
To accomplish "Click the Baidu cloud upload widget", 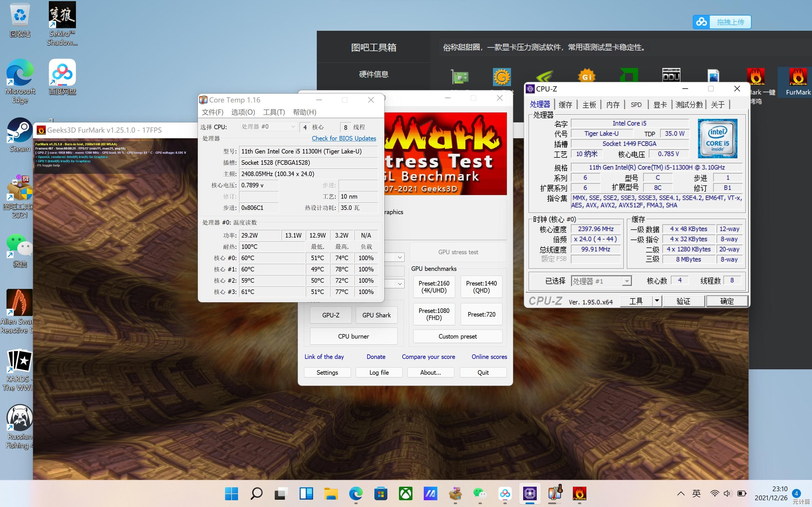I will (x=722, y=22).
